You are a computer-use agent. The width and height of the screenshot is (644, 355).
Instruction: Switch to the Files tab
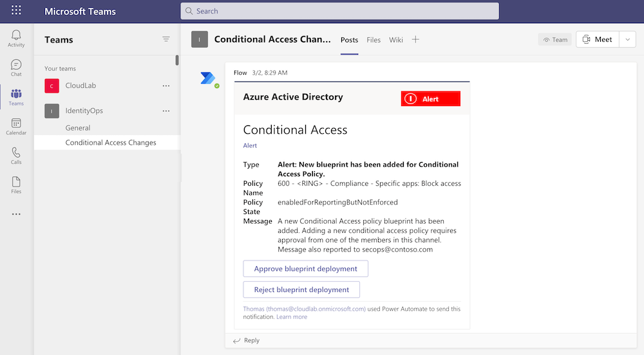tap(374, 40)
